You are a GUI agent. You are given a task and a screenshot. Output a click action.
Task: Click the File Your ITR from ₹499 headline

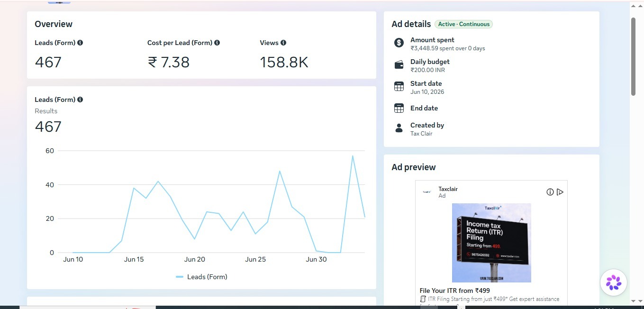(455, 291)
